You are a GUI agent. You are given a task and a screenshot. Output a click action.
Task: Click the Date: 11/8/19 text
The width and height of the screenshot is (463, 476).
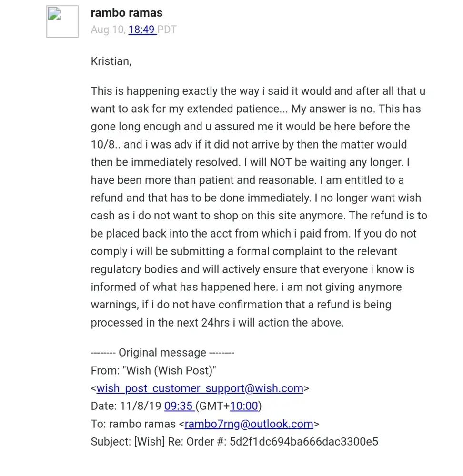click(126, 406)
